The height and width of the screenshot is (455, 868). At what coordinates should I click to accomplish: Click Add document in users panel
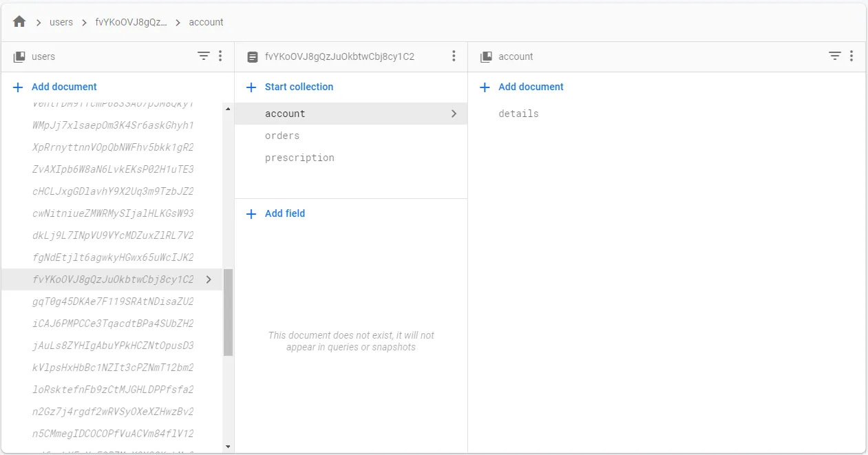pos(55,87)
